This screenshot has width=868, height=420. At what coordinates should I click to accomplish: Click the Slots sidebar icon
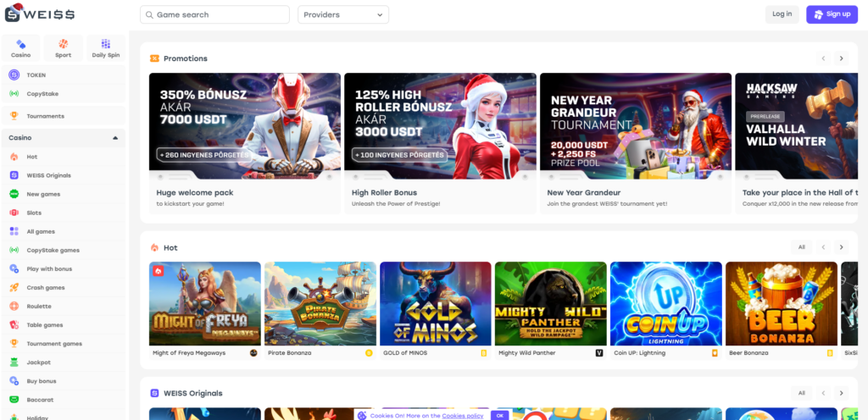coord(14,213)
